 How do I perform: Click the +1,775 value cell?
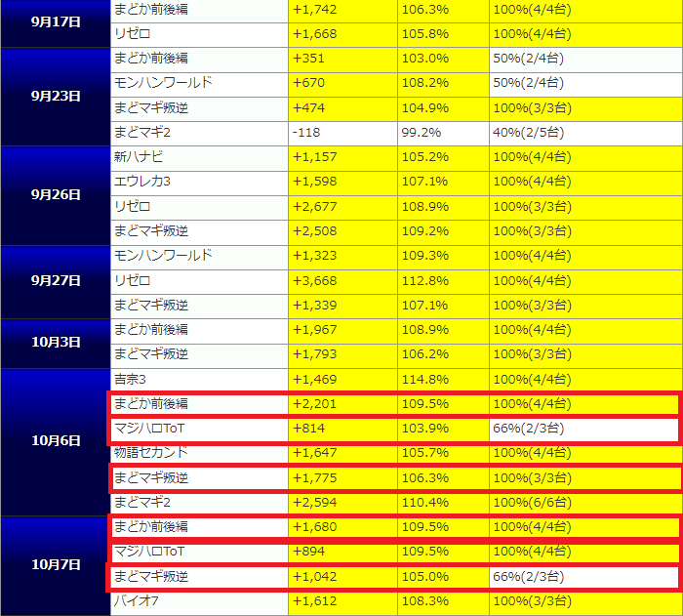(x=342, y=478)
